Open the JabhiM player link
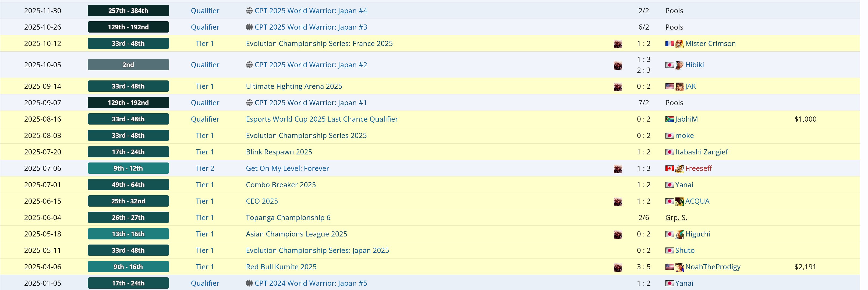Image resolution: width=868 pixels, height=290 pixels. [686, 119]
